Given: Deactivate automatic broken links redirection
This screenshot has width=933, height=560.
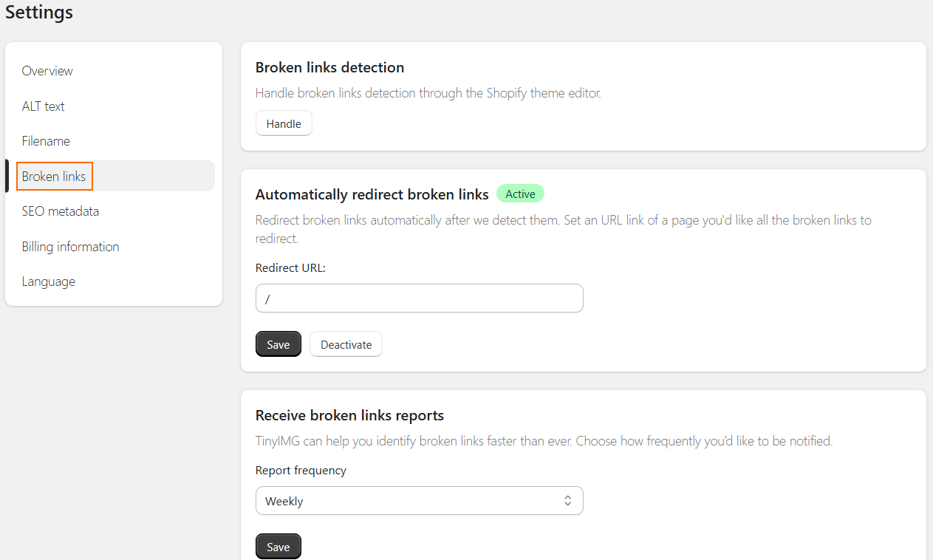Looking at the screenshot, I should click(345, 344).
